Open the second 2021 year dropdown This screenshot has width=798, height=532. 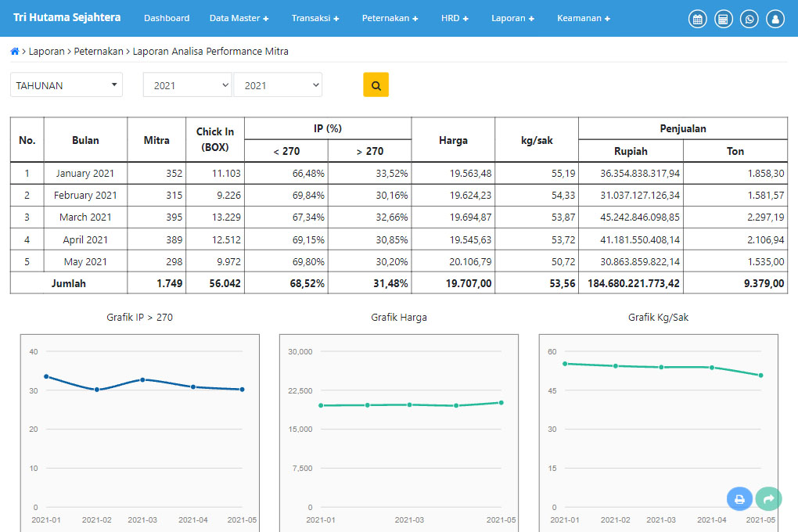278,85
